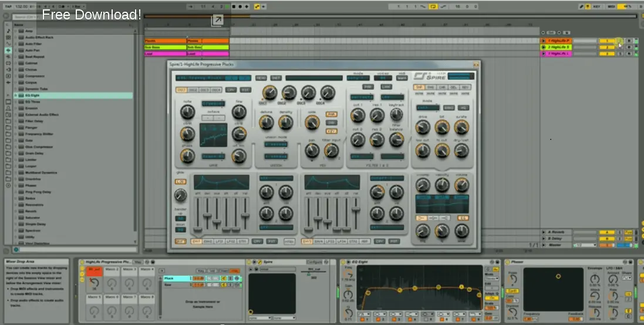Image resolution: width=644 pixels, height=325 pixels.
Task: Close the Spire plugin window
Action: [x=476, y=65]
